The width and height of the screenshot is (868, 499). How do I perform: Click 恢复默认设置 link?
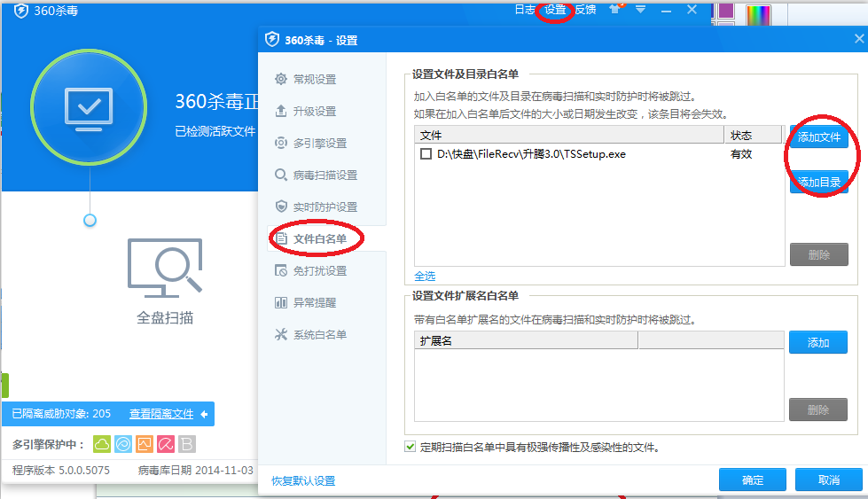(x=303, y=480)
